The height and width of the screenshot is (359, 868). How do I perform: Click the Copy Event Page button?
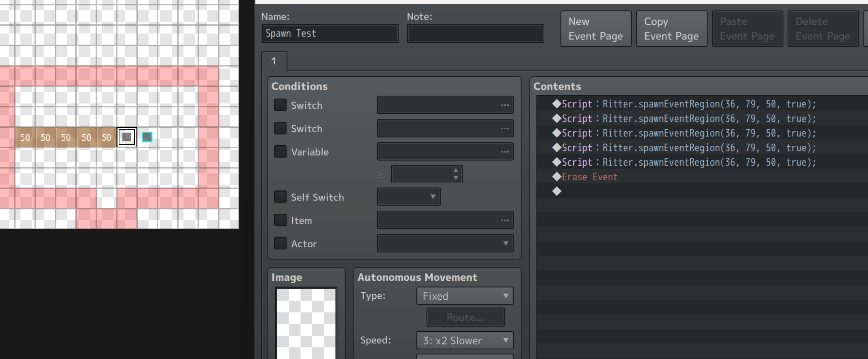[671, 29]
